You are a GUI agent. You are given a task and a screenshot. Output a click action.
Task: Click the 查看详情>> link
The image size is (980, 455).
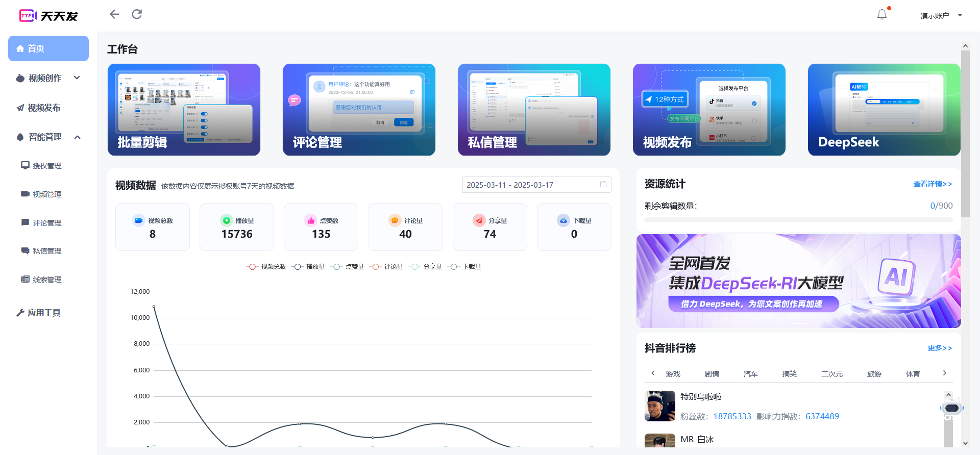point(932,184)
